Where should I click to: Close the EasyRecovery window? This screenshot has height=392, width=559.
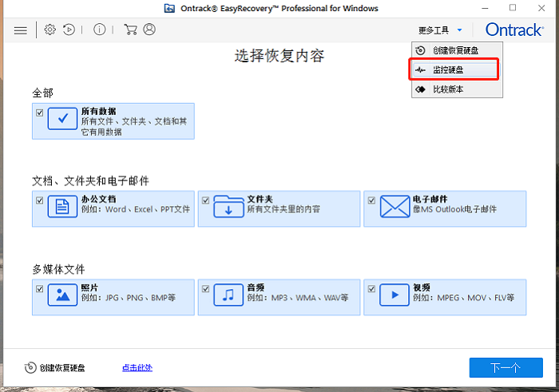point(541,8)
